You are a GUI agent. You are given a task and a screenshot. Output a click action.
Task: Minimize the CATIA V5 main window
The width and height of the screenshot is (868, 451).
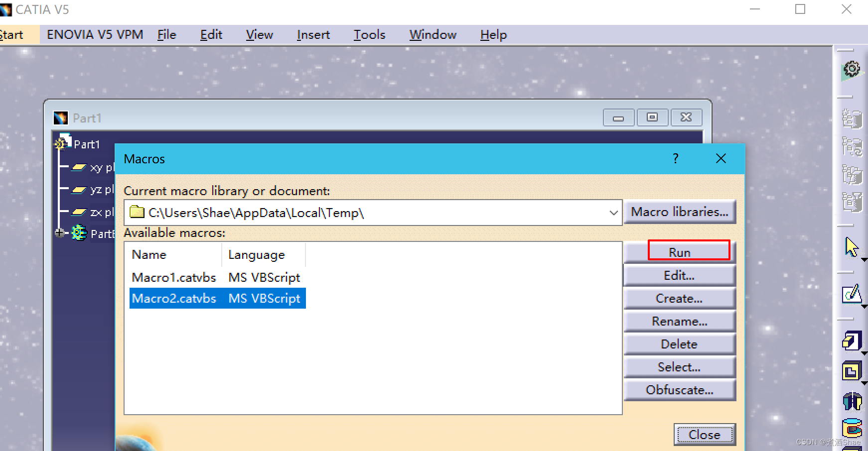coord(755,9)
